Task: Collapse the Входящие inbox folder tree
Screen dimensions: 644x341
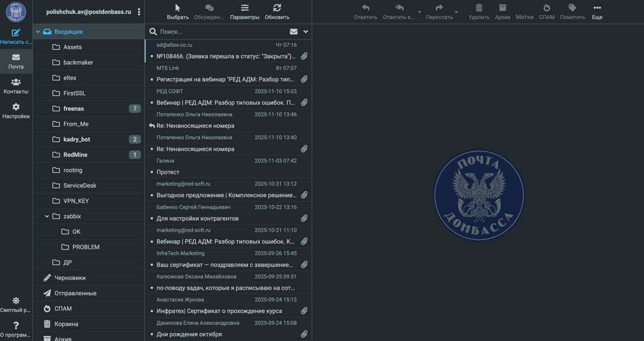Action: click(x=38, y=32)
